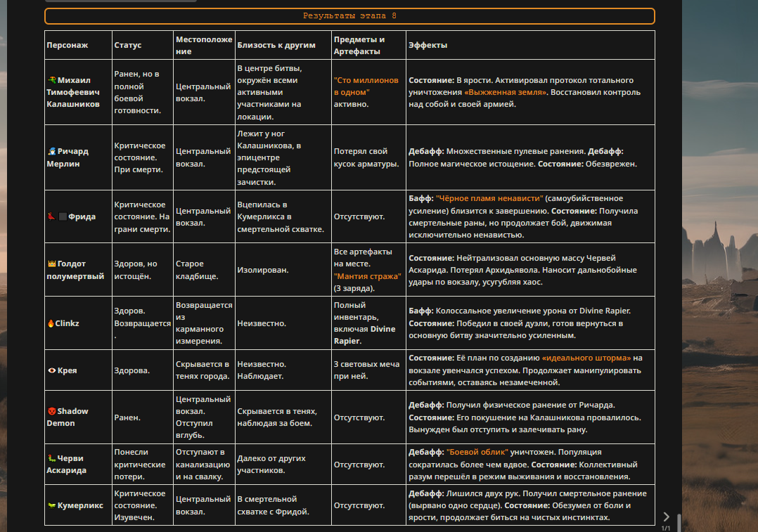The image size is (758, 532).
Task: Click status "Ранен, но в полной боевой готовности."
Action: tap(137, 92)
